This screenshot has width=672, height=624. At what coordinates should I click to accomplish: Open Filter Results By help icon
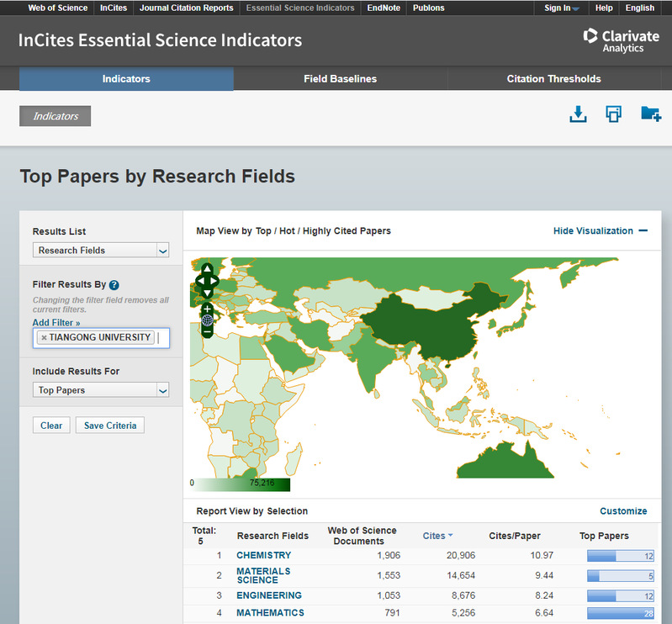[114, 285]
